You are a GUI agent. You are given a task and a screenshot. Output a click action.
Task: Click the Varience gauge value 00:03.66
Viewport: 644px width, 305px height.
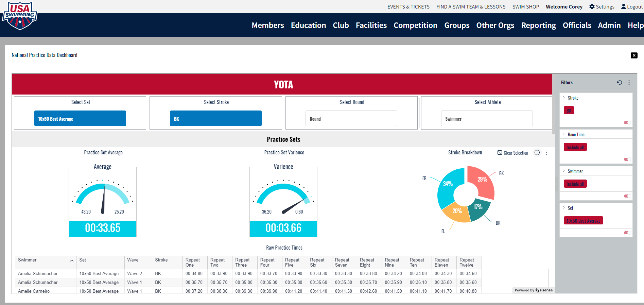pyautogui.click(x=283, y=228)
